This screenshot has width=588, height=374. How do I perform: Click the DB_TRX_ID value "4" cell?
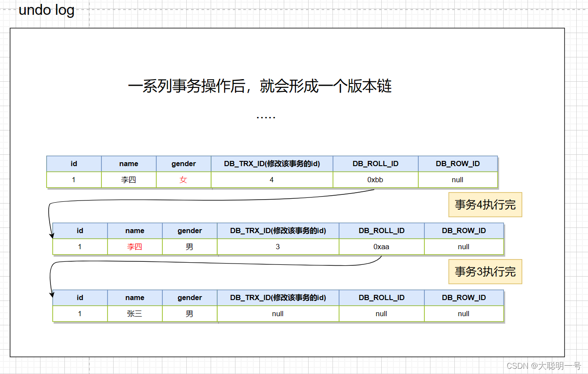tap(272, 180)
